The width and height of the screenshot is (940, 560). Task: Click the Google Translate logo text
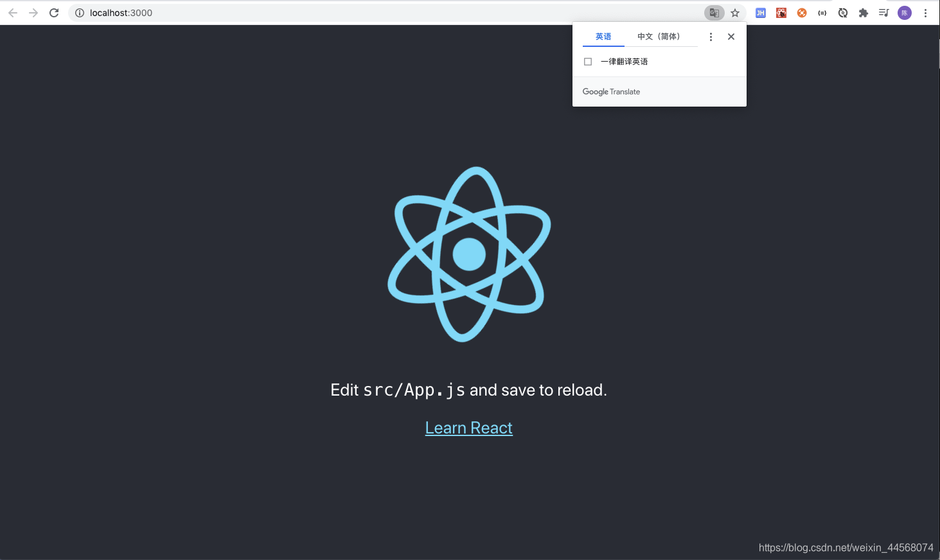(x=611, y=92)
